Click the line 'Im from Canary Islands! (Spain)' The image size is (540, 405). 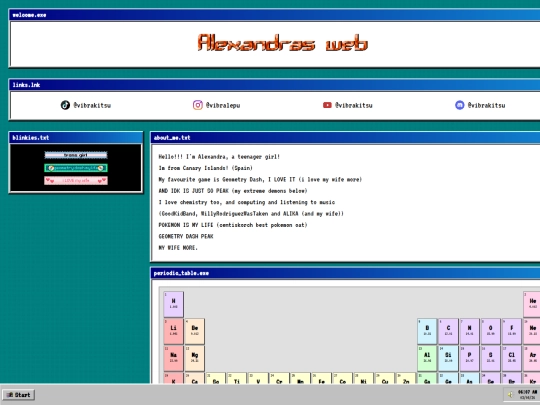pyautogui.click(x=206, y=168)
